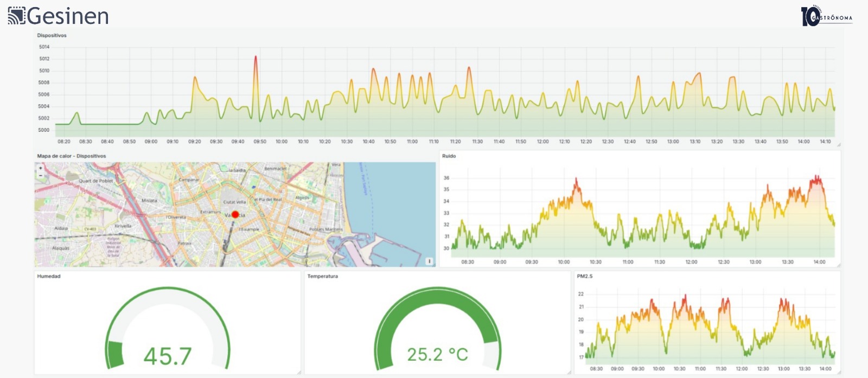Image resolution: width=868 pixels, height=378 pixels.
Task: Click the PM2.5 panel title
Action: pyautogui.click(x=584, y=277)
